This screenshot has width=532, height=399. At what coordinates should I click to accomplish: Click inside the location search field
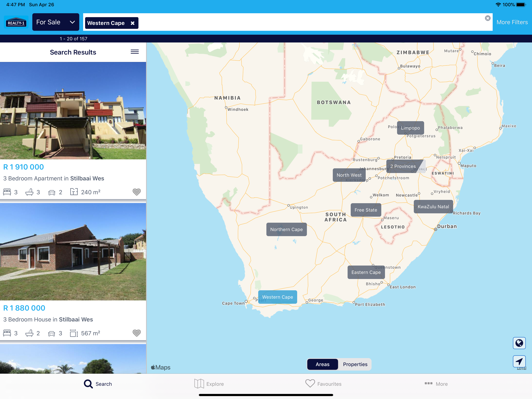(289, 22)
